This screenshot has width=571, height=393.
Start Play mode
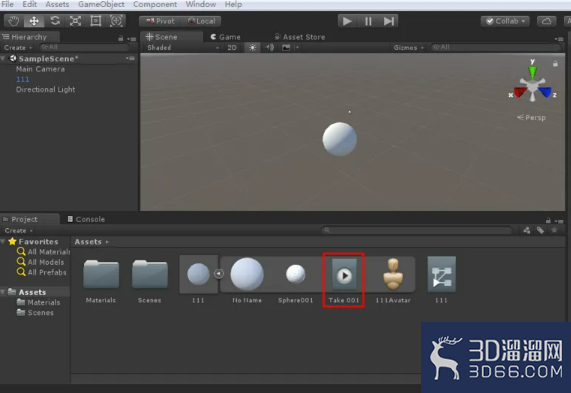point(347,21)
